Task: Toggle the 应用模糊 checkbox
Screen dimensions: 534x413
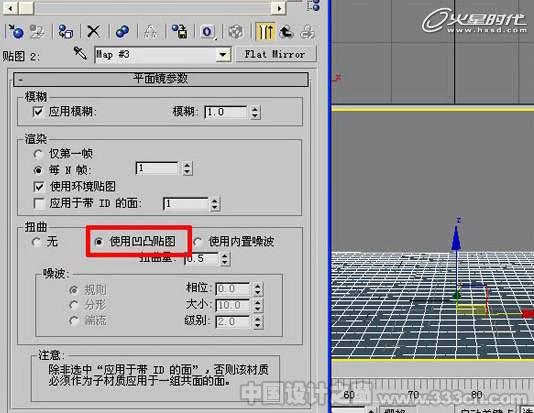Action: coord(38,112)
